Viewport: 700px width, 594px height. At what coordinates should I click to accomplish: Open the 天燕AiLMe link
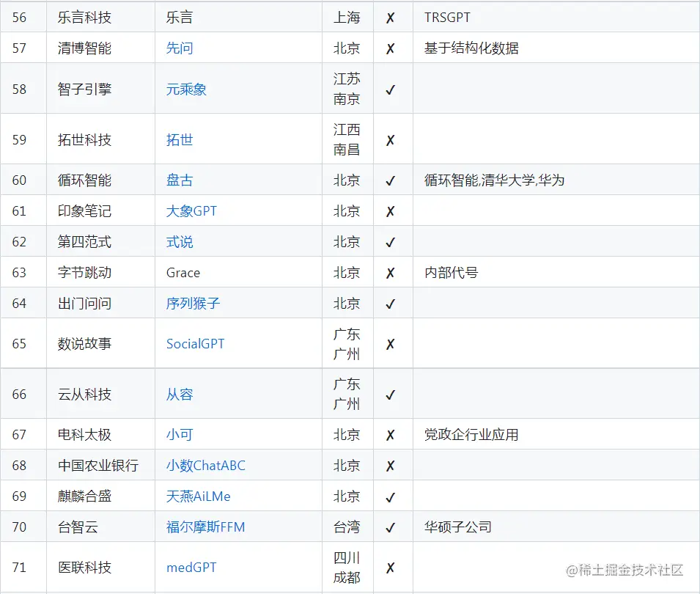(199, 496)
